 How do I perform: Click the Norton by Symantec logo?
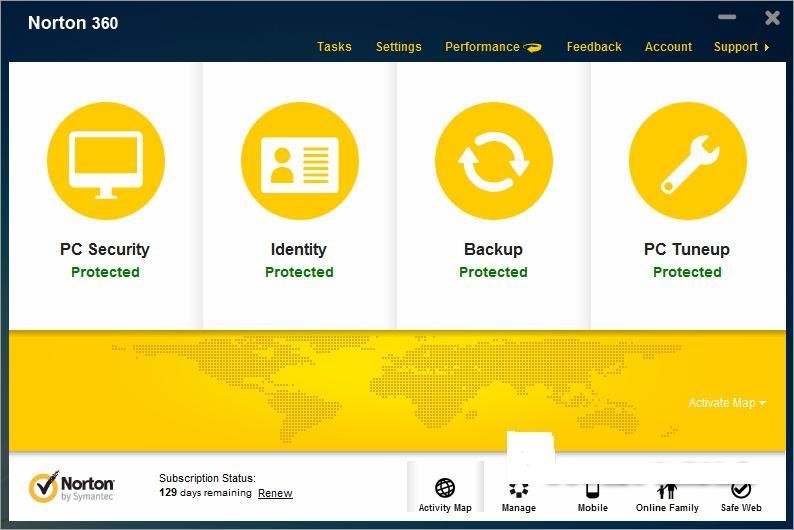click(x=71, y=487)
